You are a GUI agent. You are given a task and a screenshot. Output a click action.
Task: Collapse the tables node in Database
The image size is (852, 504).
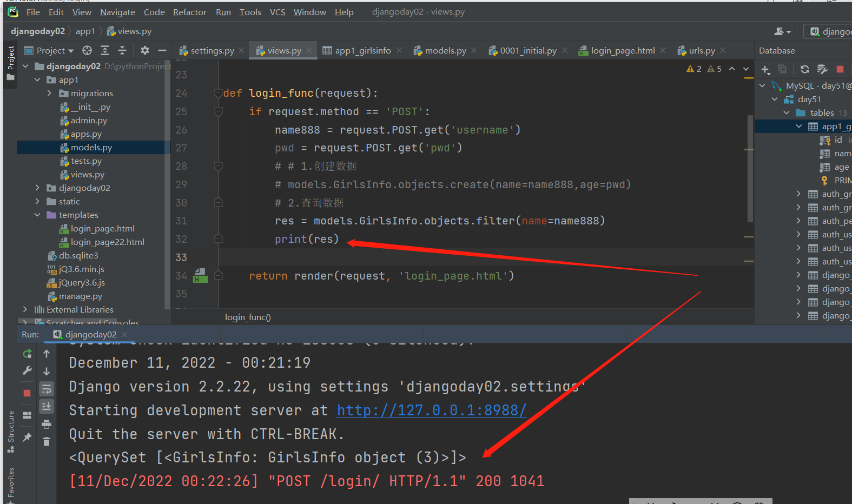click(x=787, y=112)
